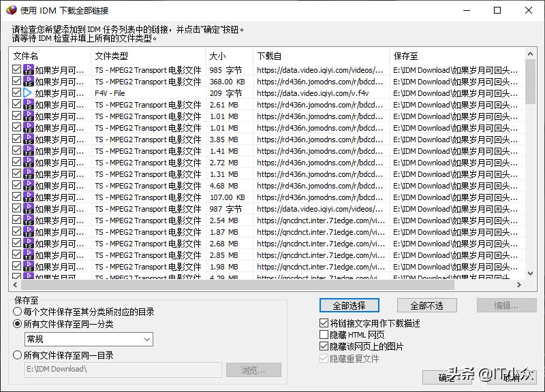Sort list by 大小 column header
Viewport: 545px width, 392px height.
228,56
